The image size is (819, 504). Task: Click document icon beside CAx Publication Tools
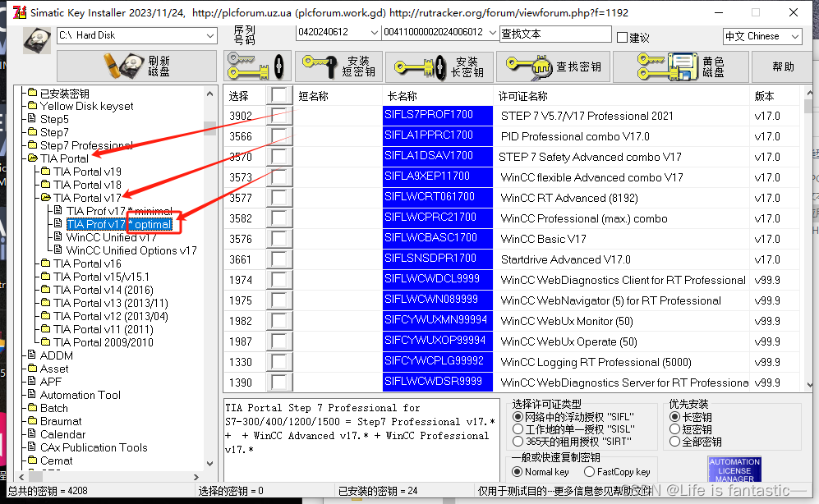pyautogui.click(x=32, y=447)
